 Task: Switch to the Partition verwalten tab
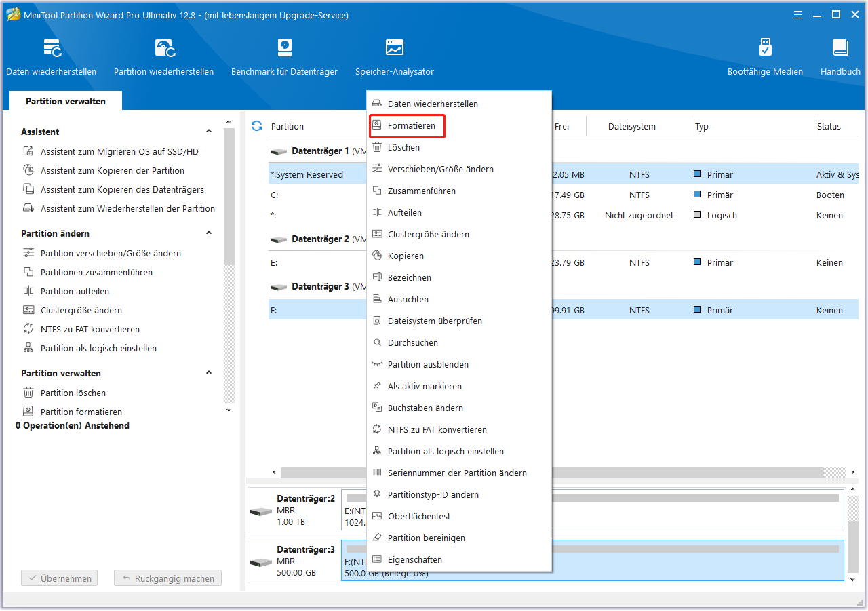point(66,101)
